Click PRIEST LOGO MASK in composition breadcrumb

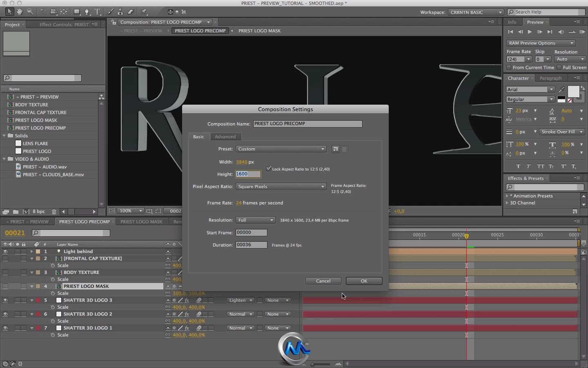[x=259, y=31]
